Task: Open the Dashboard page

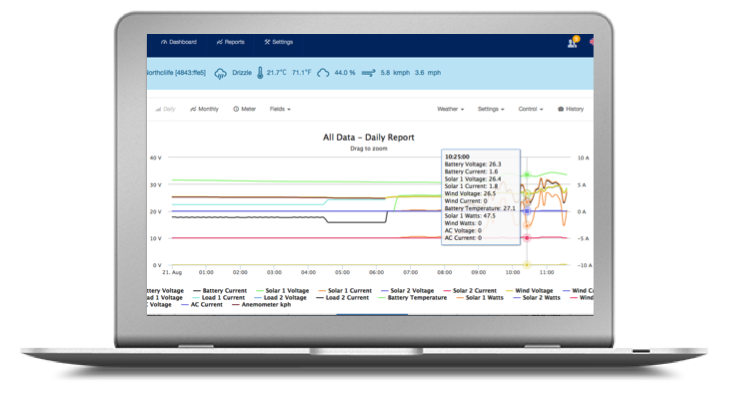Action: point(181,42)
